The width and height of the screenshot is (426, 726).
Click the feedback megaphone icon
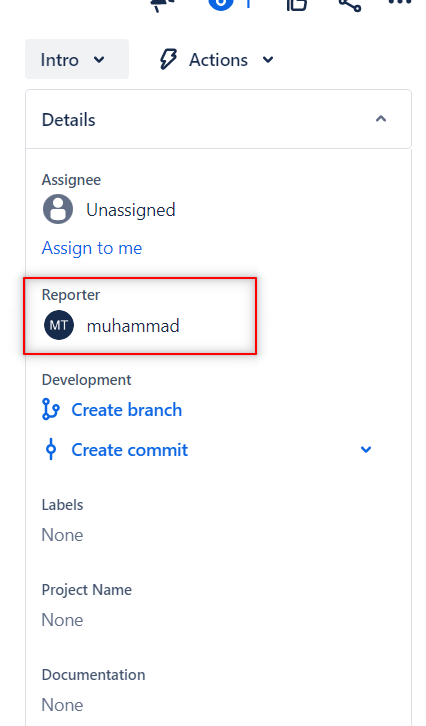click(164, 5)
